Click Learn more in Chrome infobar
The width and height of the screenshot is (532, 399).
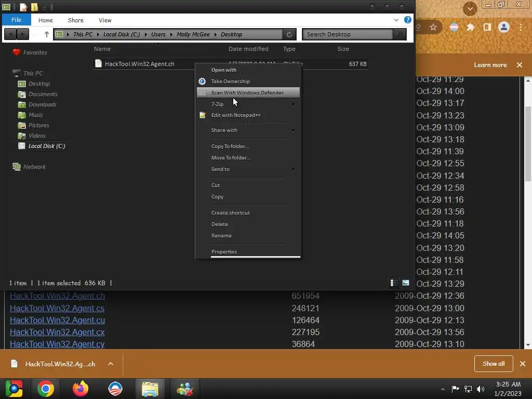490,65
